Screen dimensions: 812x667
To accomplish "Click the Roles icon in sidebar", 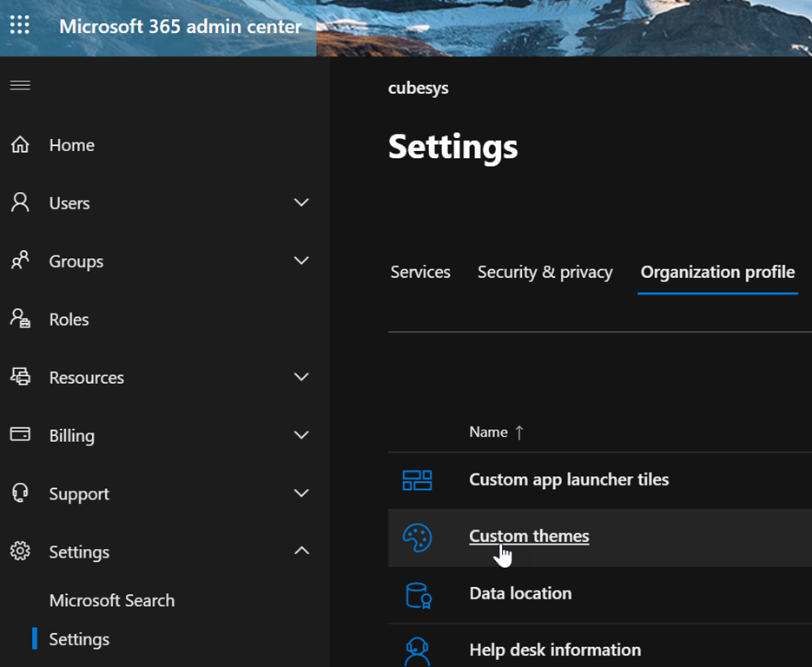I will pos(20,319).
